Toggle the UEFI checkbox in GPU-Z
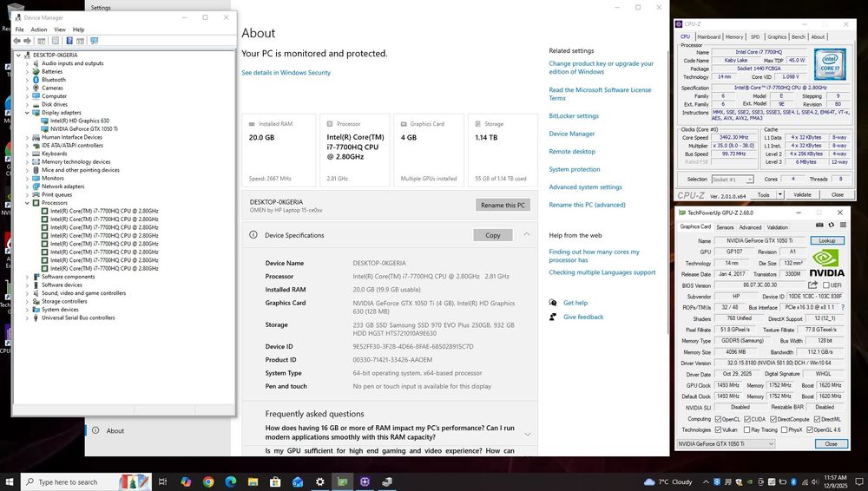 click(x=826, y=285)
